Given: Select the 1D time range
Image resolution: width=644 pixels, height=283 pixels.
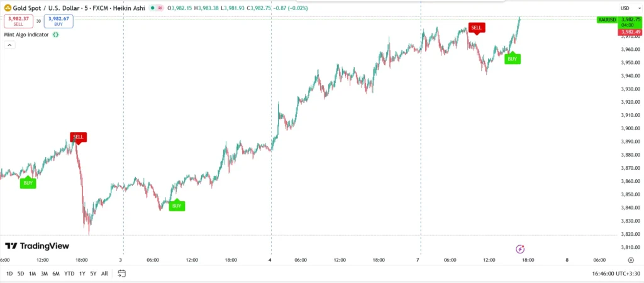Looking at the screenshot, I should tap(9, 274).
